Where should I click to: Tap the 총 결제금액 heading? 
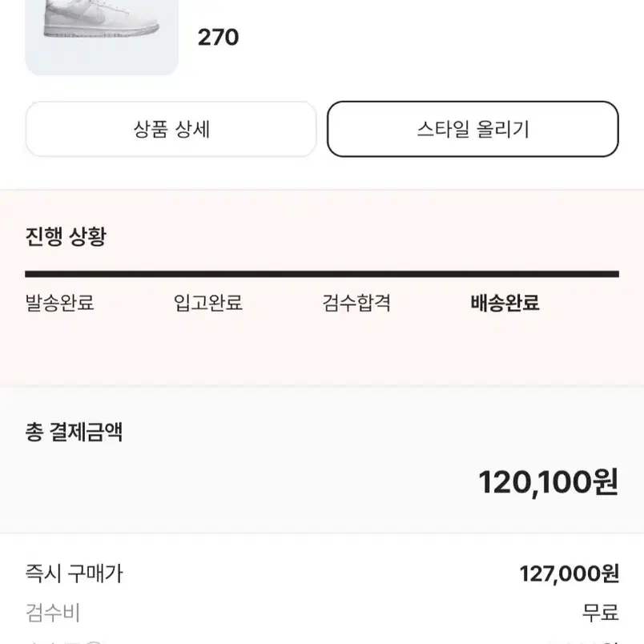[x=74, y=432]
